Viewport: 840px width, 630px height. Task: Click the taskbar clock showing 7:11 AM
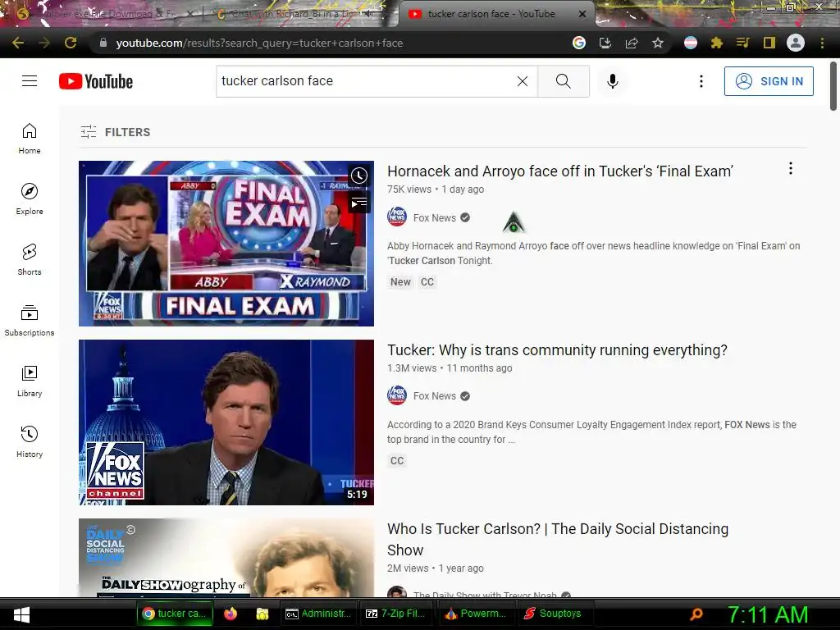[x=768, y=614]
